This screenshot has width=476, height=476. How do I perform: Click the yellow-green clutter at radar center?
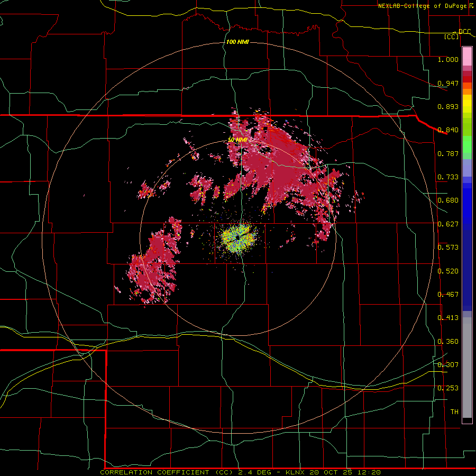tap(239, 237)
